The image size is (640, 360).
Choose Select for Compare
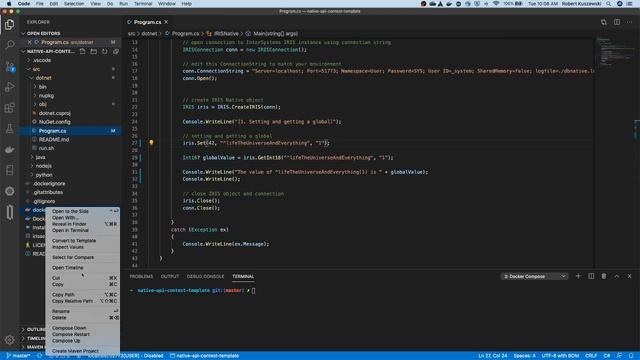(x=83, y=257)
